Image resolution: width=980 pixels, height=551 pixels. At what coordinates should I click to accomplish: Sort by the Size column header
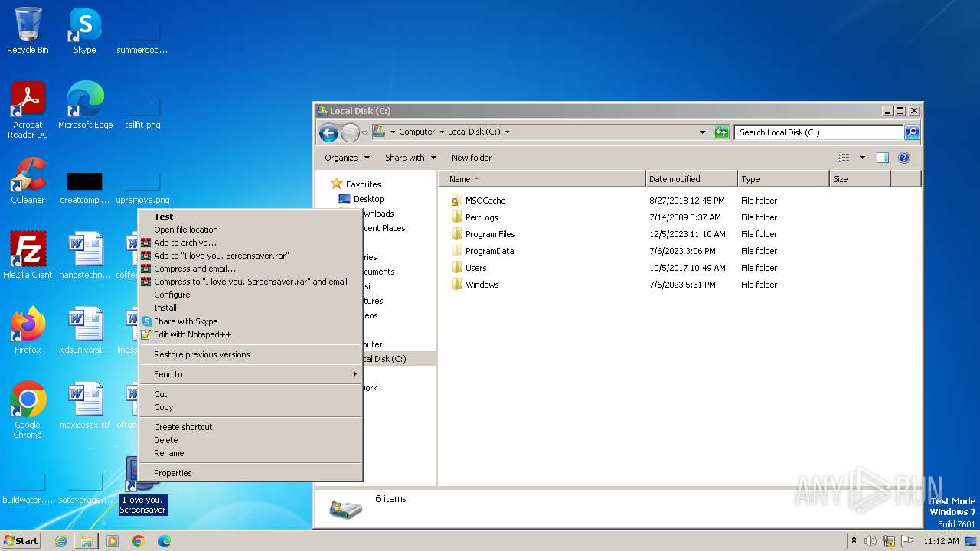tap(860, 179)
